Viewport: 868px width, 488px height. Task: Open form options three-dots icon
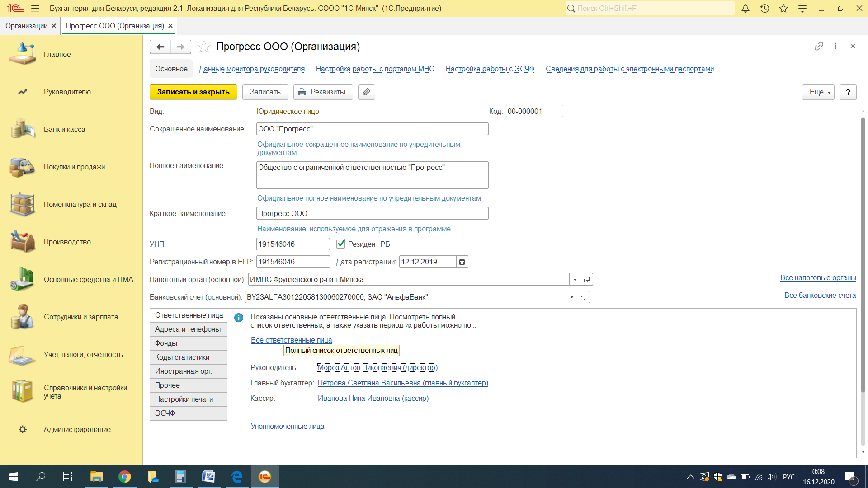pos(835,46)
